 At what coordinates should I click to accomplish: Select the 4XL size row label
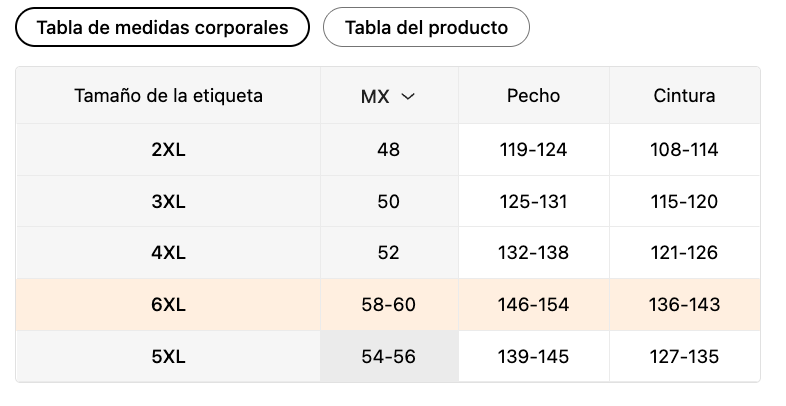(168, 253)
